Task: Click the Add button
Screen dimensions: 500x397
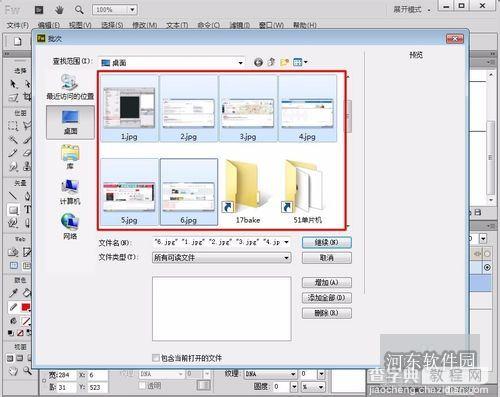Action: 327,282
